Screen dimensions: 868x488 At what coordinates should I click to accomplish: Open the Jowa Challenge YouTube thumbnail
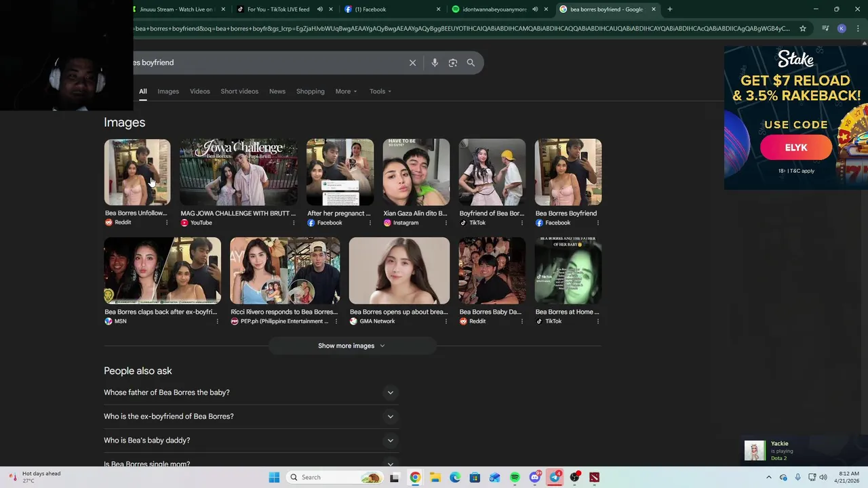239,172
